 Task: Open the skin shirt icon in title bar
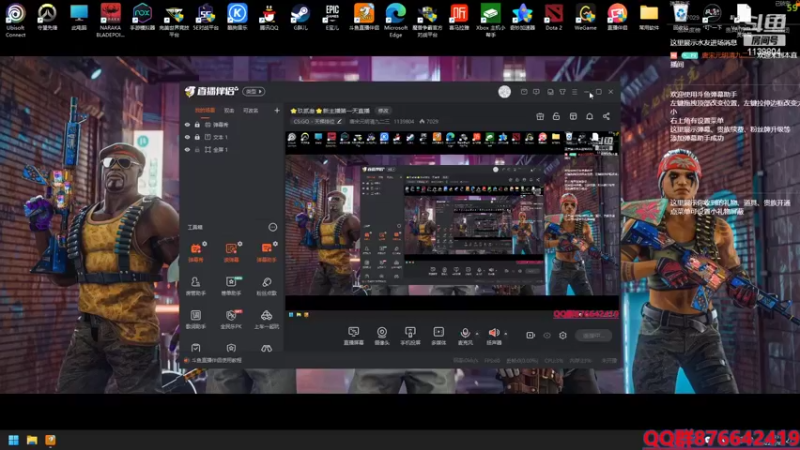click(x=562, y=92)
